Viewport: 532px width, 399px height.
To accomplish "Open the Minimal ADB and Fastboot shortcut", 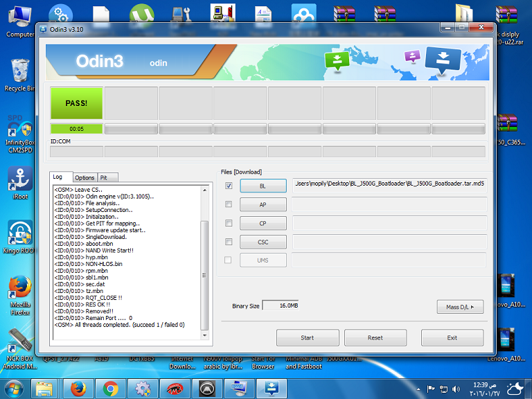I will pos(303,362).
